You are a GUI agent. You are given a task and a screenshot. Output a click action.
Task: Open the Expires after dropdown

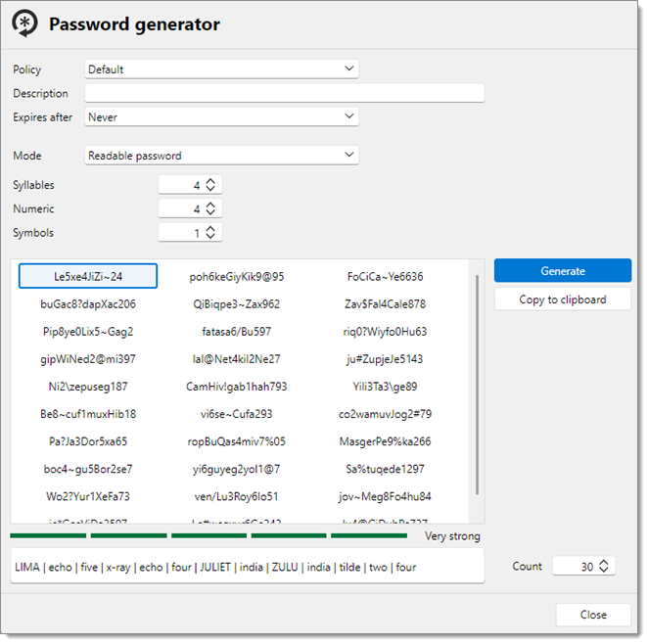221,116
